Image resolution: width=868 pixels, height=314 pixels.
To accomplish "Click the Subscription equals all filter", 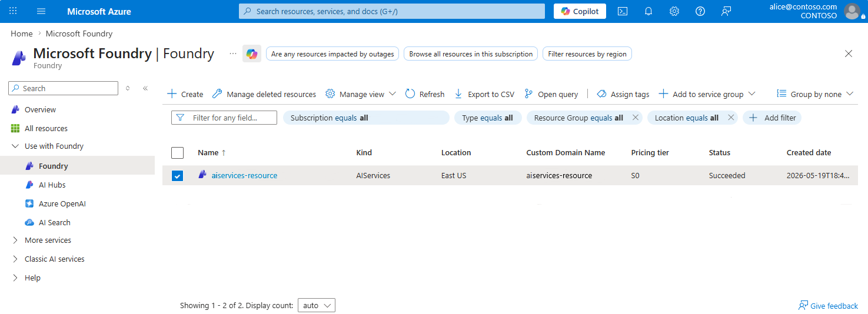I will click(366, 118).
